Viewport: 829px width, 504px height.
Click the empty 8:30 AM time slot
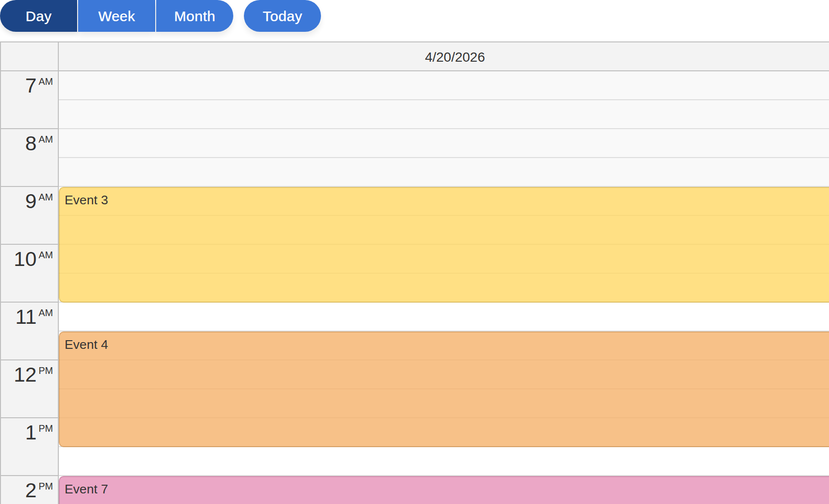[x=444, y=172]
